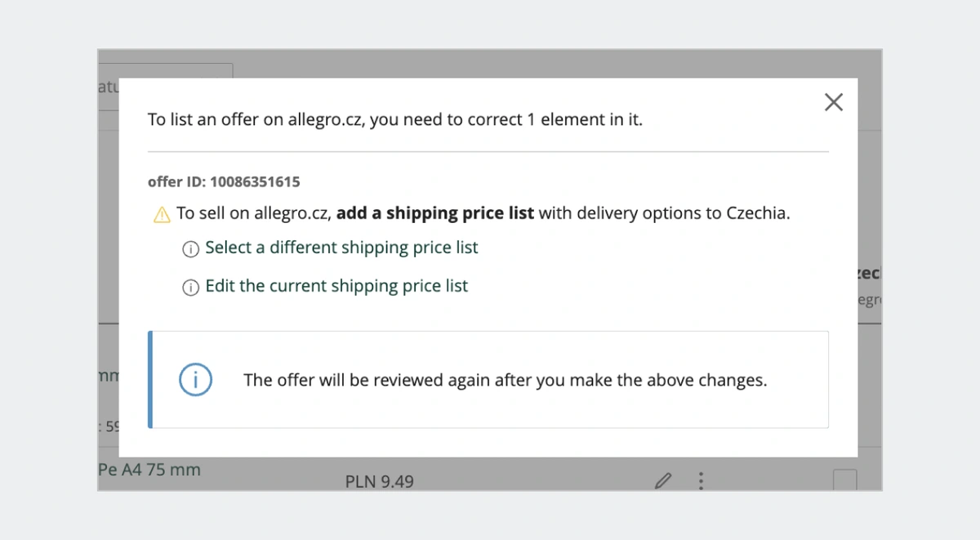The width and height of the screenshot is (980, 540).
Task: Click the 'offer will be reviewed again' notice text
Action: [x=506, y=380]
